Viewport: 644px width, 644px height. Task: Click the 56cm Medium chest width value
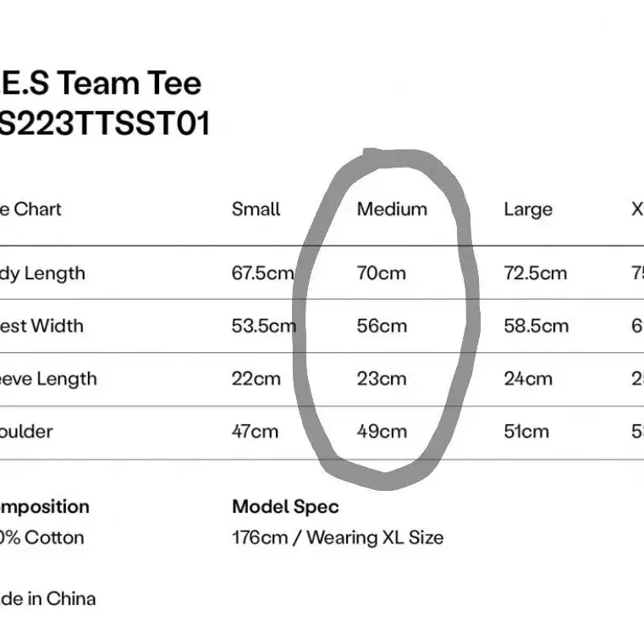click(x=382, y=326)
